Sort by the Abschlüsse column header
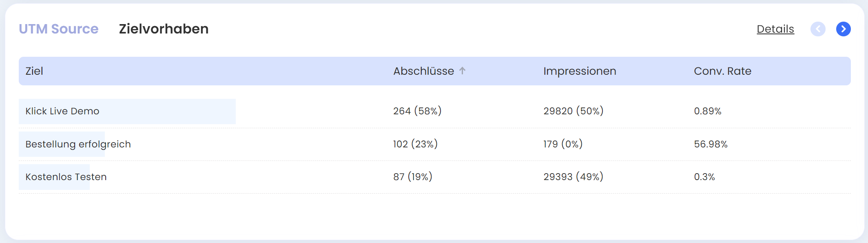 pos(423,71)
